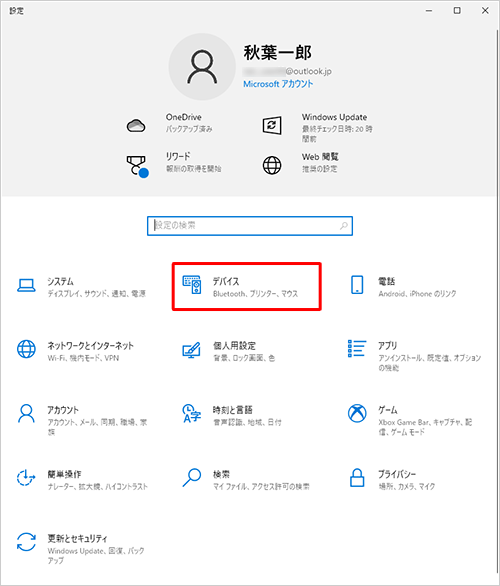Image resolution: width=500 pixels, height=586 pixels.
Task: Open the 個人用設定 paintbrush icon
Action: coord(191,350)
